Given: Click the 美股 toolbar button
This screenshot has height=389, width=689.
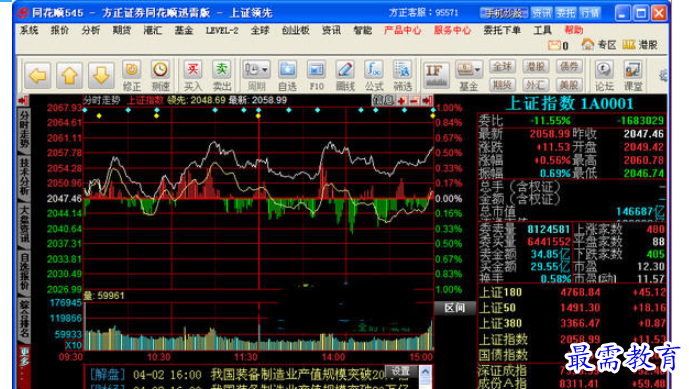Looking at the screenshot, I should click(x=569, y=84).
